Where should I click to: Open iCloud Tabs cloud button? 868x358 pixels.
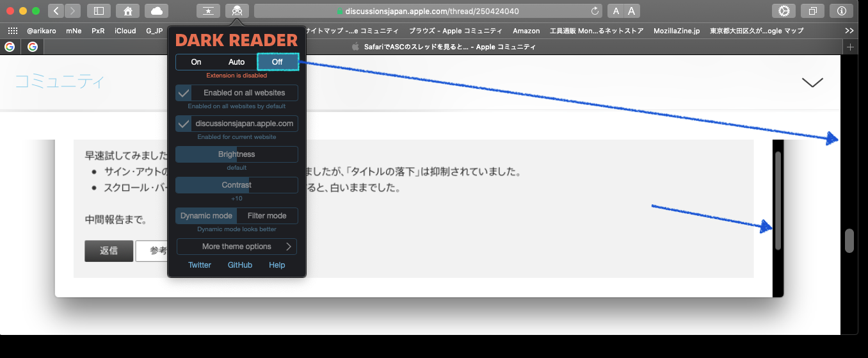pyautogui.click(x=156, y=11)
